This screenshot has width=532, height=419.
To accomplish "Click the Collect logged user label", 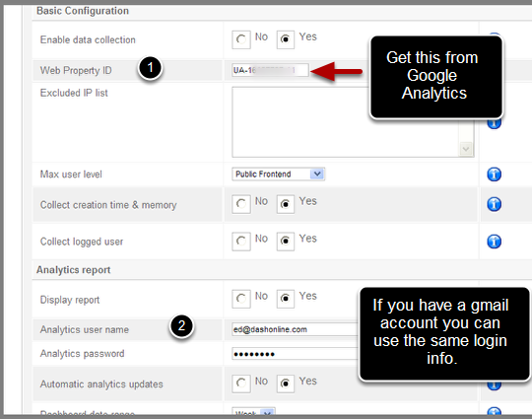I will [x=82, y=242].
